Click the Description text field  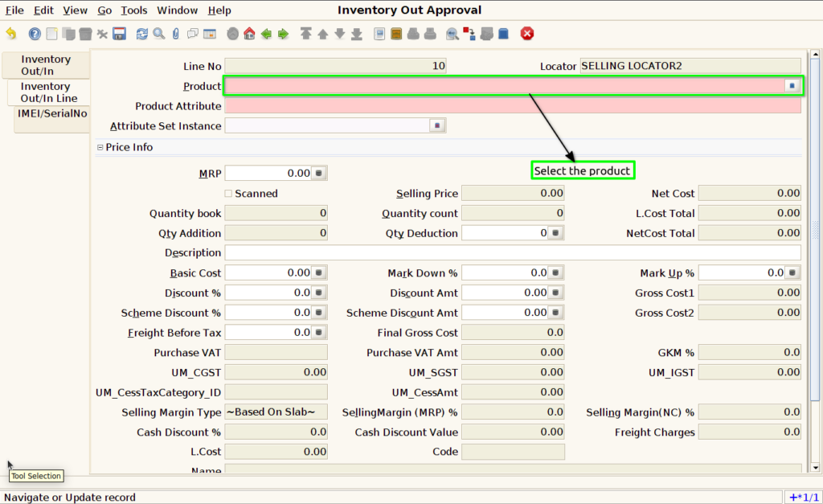tap(513, 252)
